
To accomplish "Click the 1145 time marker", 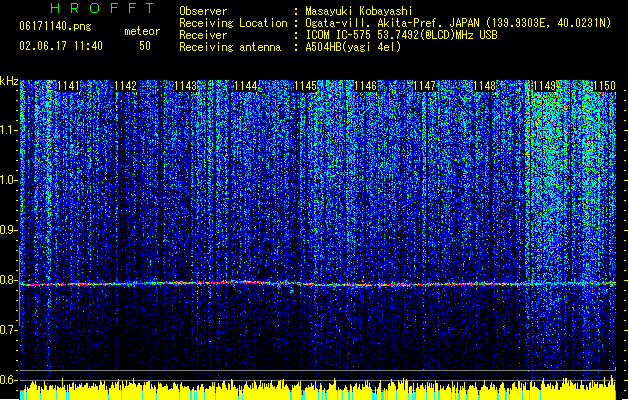I will 305,86.
